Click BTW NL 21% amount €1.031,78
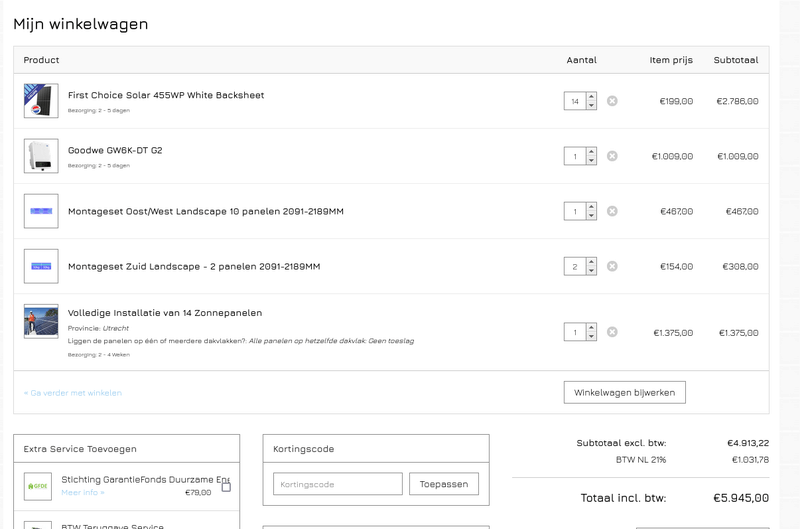The height and width of the screenshot is (529, 800). 750,460
